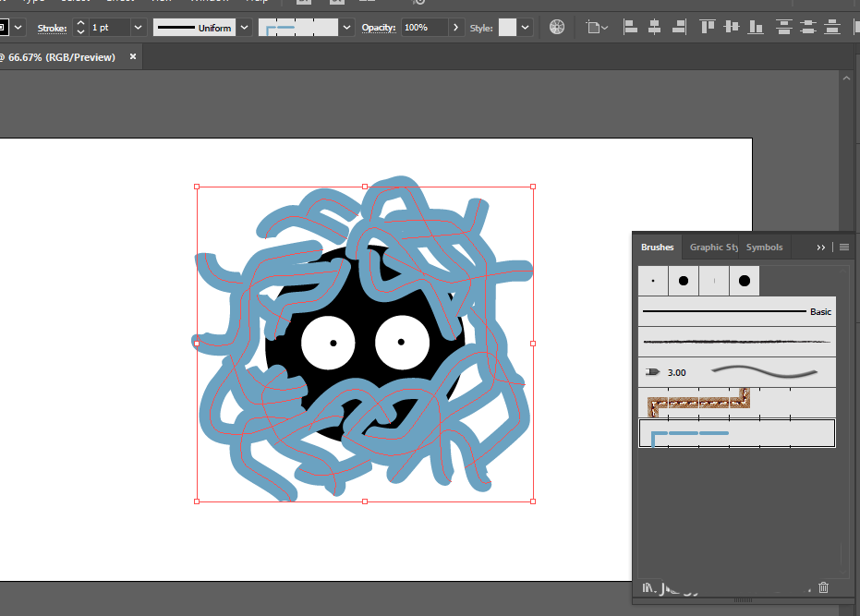Click the Style swatch box
860x616 pixels.
507,28
